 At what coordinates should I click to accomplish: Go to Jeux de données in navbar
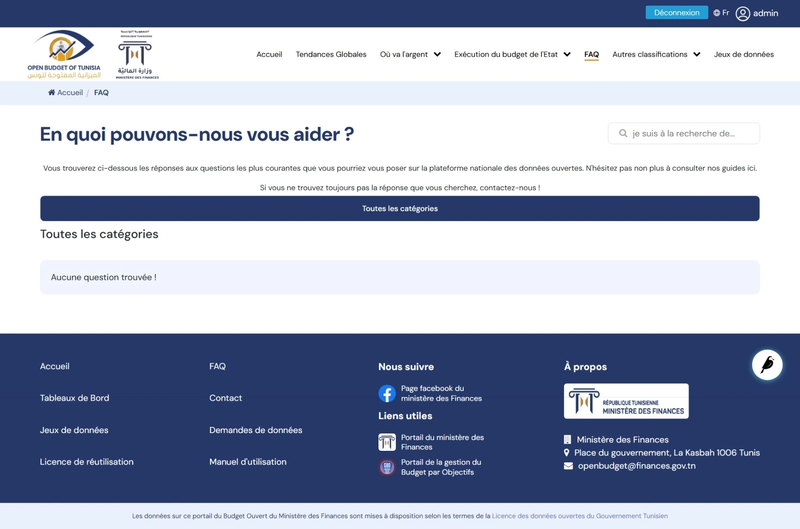(x=744, y=54)
